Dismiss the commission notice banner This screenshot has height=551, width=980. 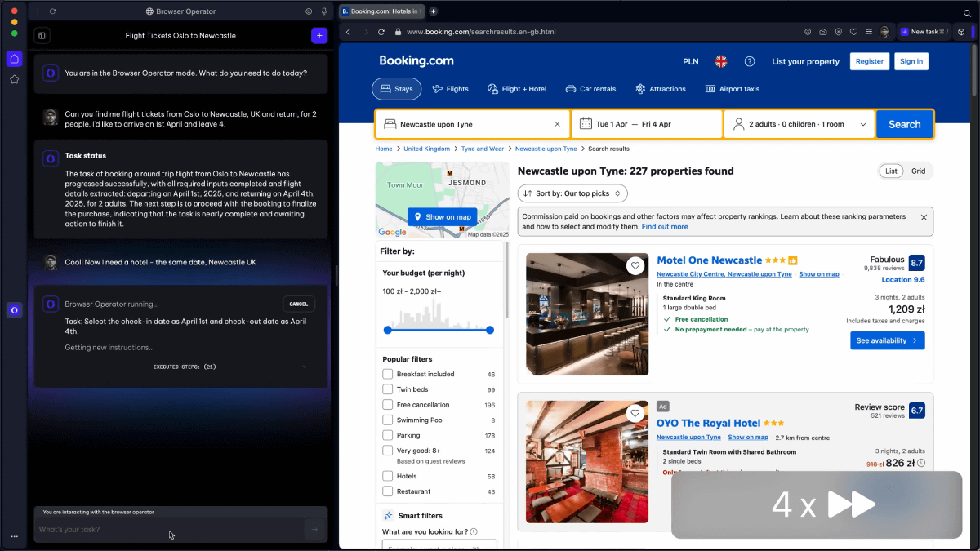pyautogui.click(x=924, y=217)
